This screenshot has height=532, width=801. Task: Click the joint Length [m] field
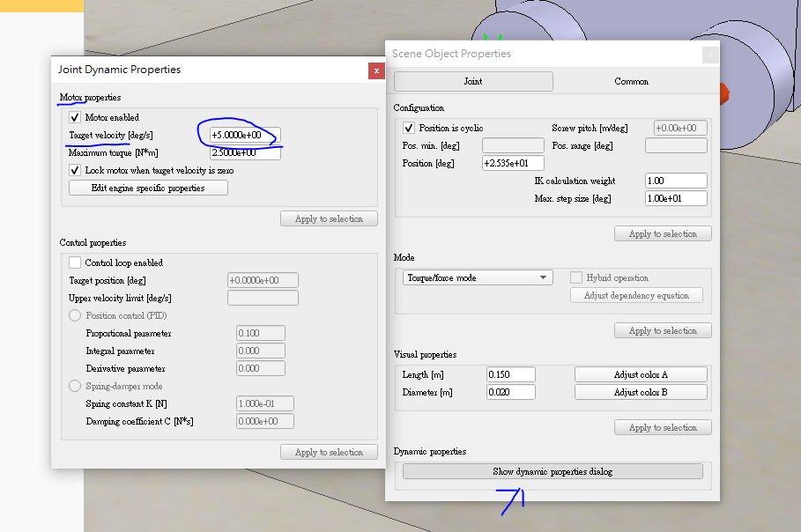(x=510, y=374)
